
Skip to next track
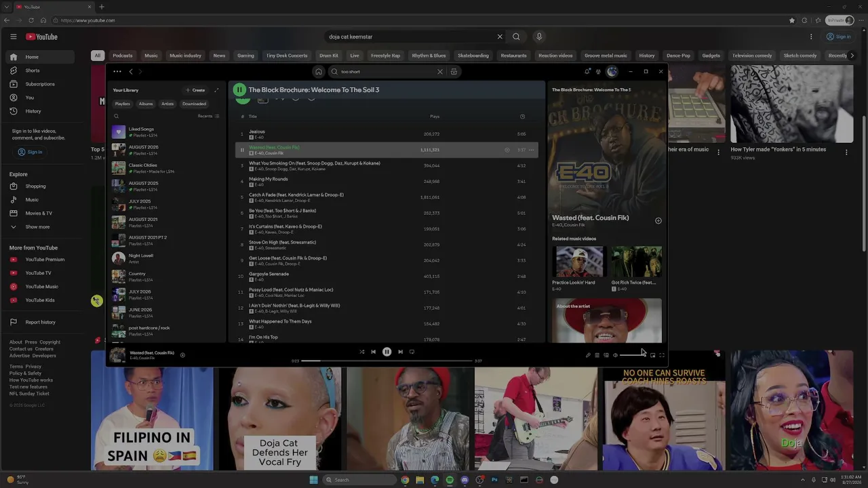[x=400, y=352]
